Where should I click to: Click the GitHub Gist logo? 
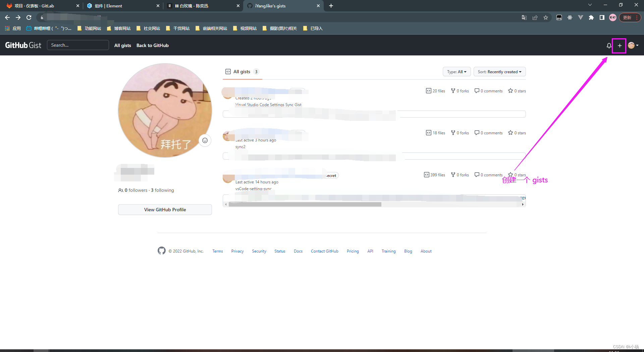(23, 45)
